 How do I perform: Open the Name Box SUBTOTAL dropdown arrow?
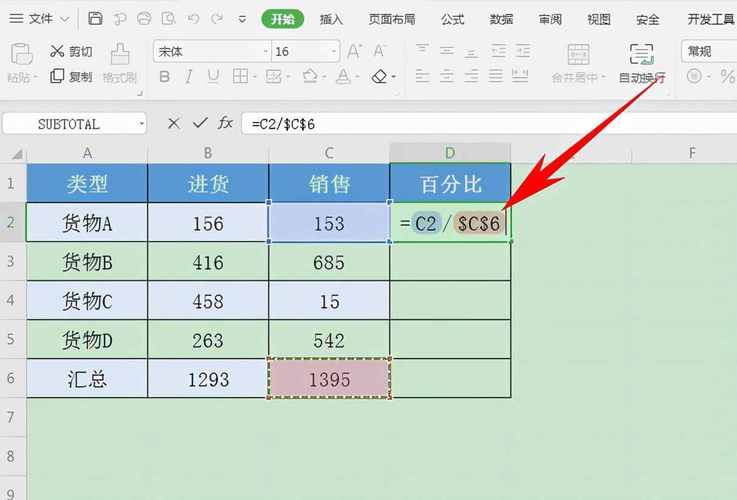[x=141, y=124]
